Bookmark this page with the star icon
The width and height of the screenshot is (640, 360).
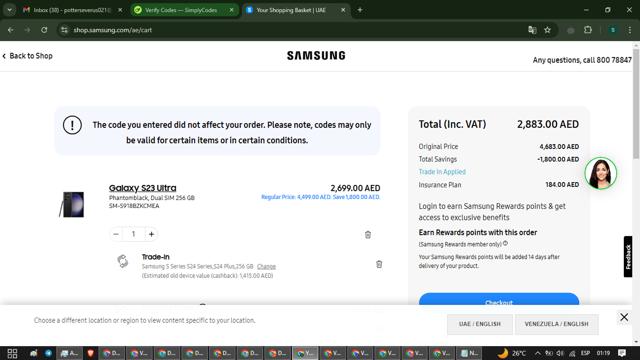pos(547,30)
